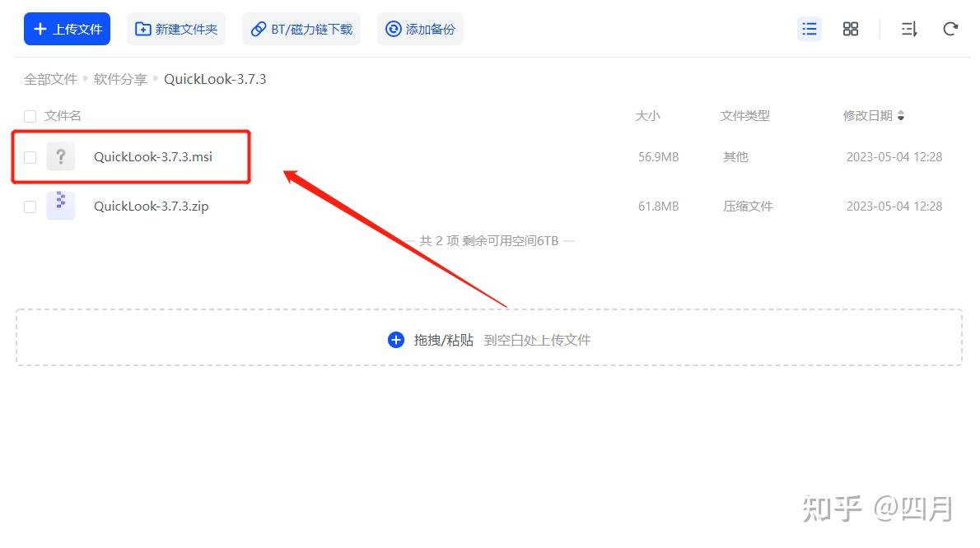
Task: Click the 61.8MB size value
Action: click(658, 206)
